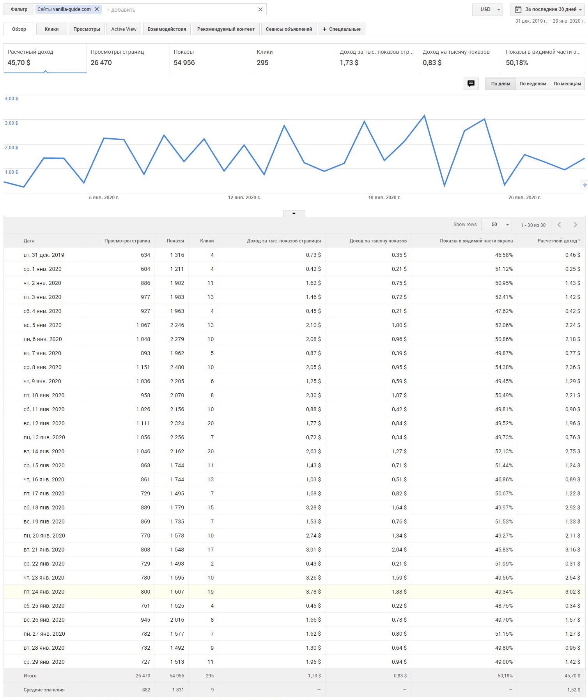
Task: Click the 'ср, 1 янв. 2020' date cell
Action: [x=43, y=269]
